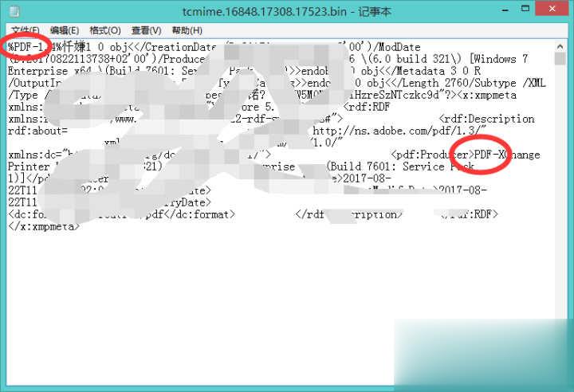Click the text '/XML' at line end
This screenshot has height=392, width=574.
click(x=533, y=83)
